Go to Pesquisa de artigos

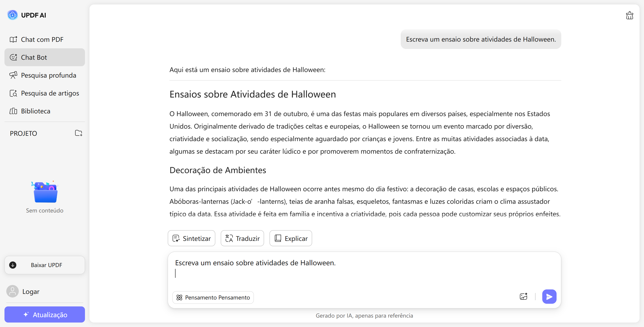(x=50, y=93)
